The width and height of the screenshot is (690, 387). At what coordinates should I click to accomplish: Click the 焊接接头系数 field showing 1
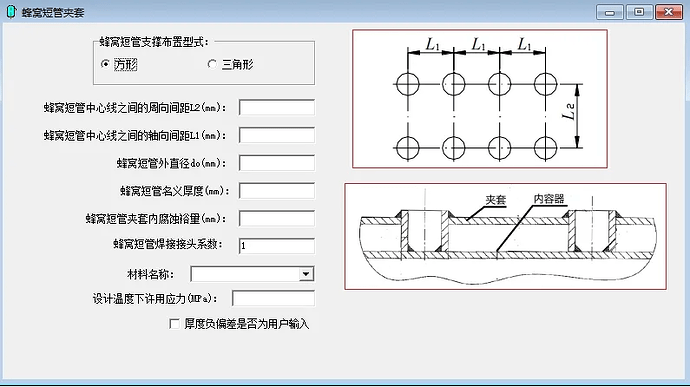(277, 246)
